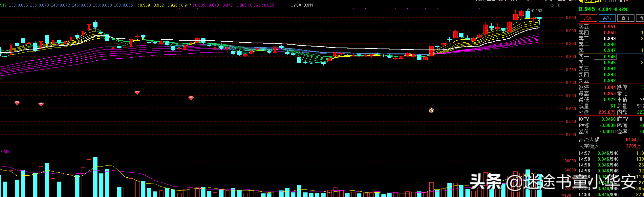Click the PV涨 value -0.0030

608,126
